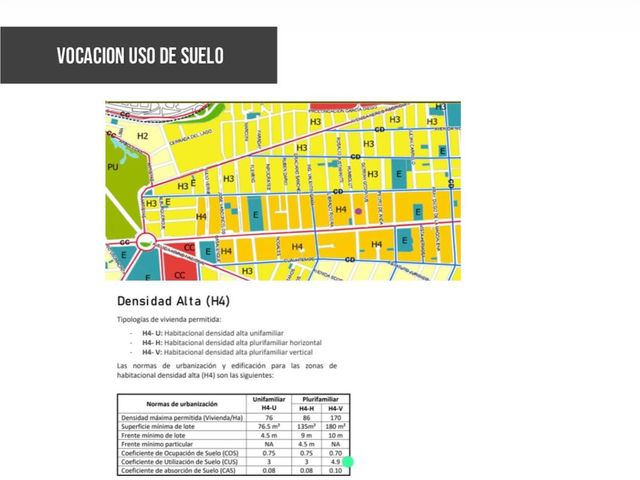This screenshot has width=640, height=480.
Task: Click the 'PU' green park zone label
Action: point(113,167)
